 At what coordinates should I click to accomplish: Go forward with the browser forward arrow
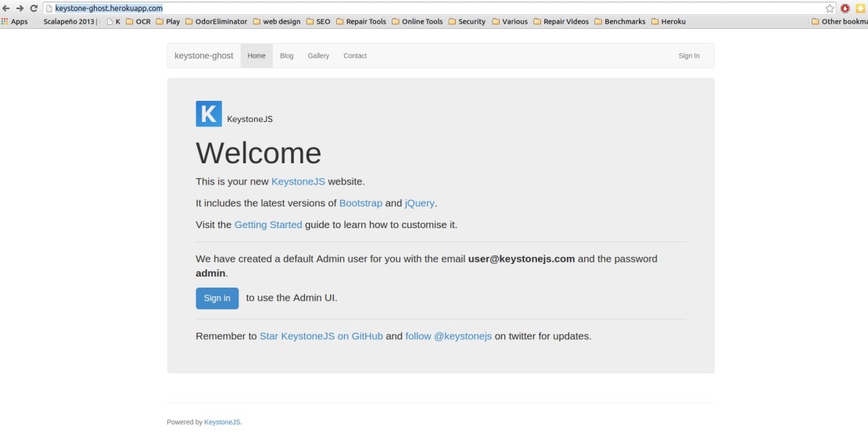coord(20,9)
